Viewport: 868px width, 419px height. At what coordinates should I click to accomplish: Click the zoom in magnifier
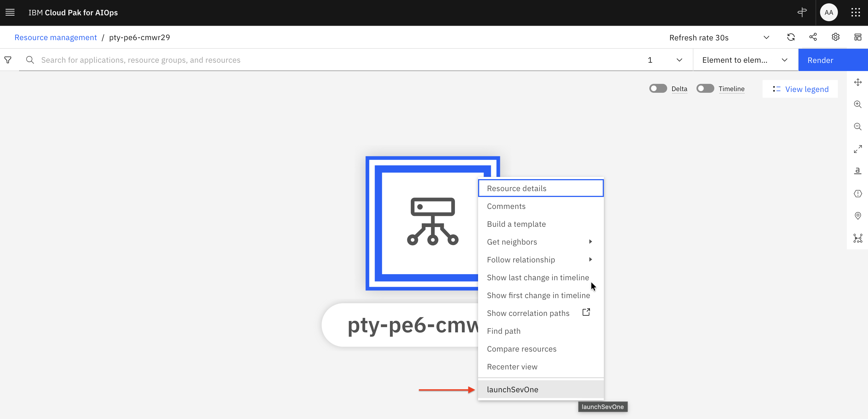[858, 104]
